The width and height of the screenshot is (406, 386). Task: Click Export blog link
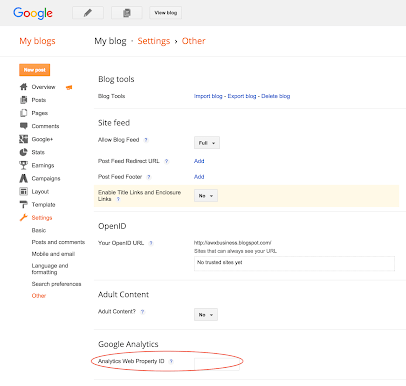coord(242,96)
